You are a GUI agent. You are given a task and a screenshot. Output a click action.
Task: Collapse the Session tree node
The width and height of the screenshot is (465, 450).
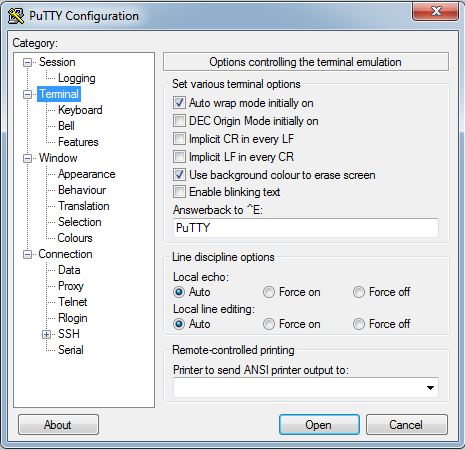click(x=28, y=62)
